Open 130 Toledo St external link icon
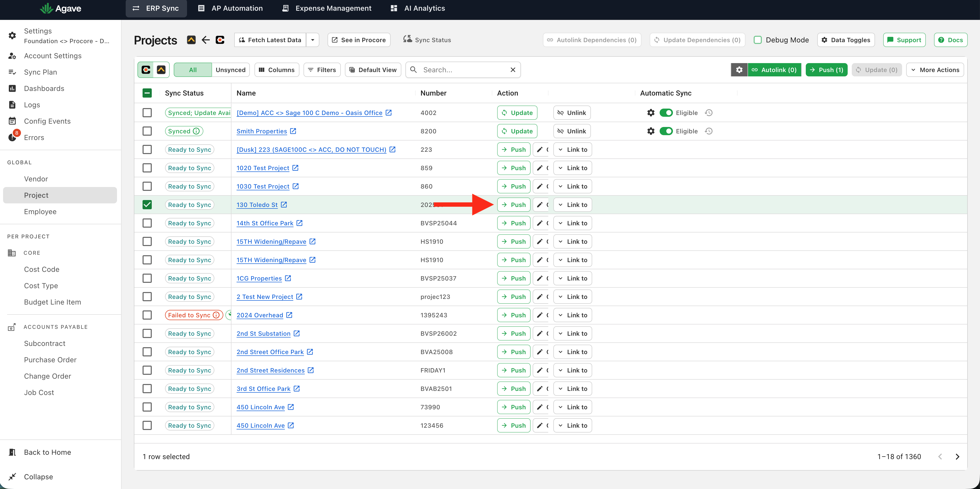 (x=284, y=205)
